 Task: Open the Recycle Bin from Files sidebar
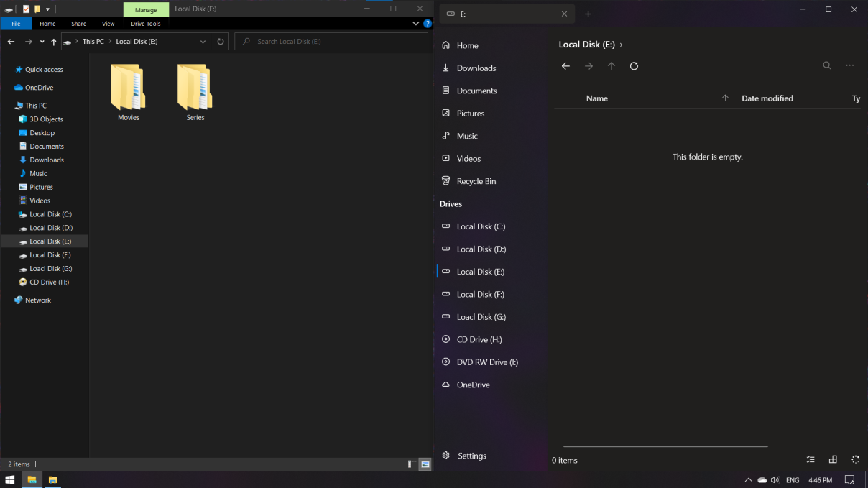[x=476, y=180]
